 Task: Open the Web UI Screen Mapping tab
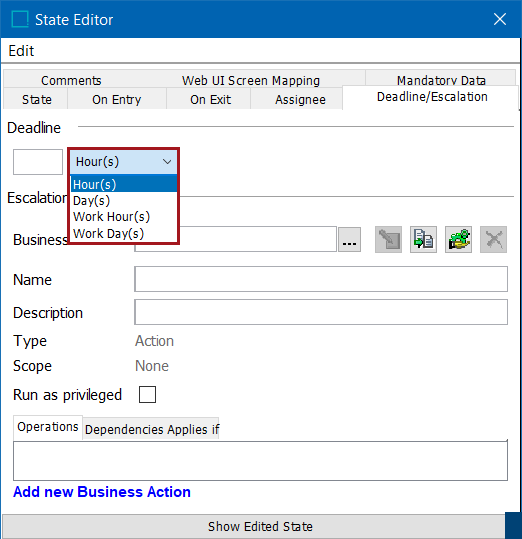tap(251, 80)
